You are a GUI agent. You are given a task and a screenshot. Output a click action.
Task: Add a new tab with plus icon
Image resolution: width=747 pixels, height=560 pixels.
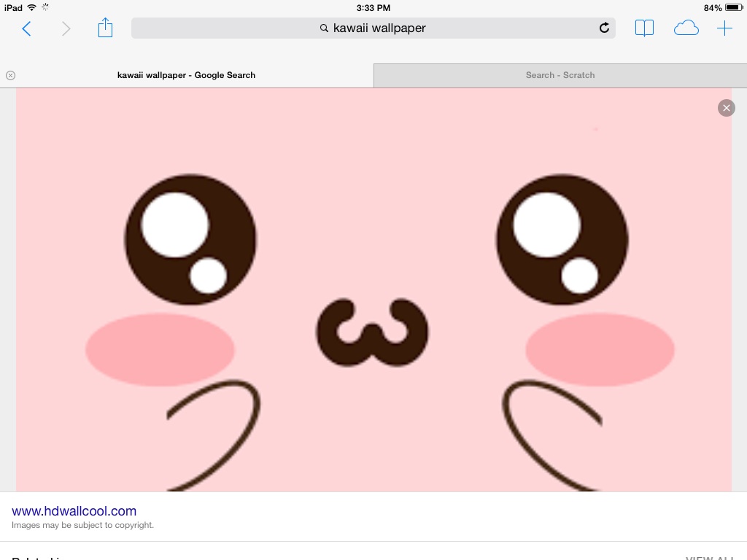tap(724, 28)
